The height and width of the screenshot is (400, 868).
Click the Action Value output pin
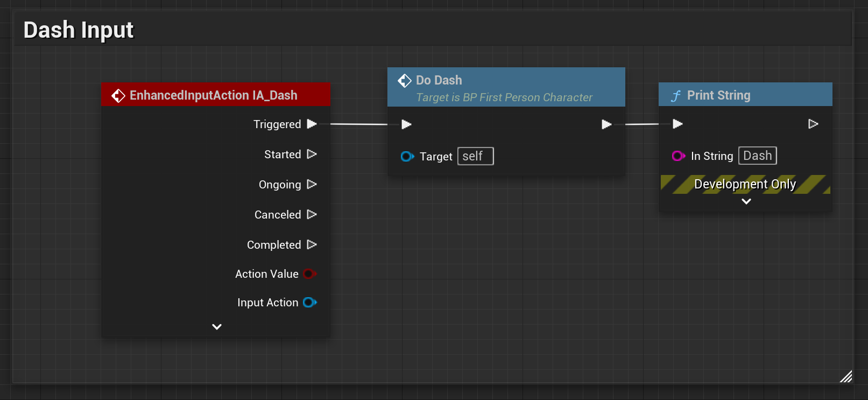click(x=309, y=274)
